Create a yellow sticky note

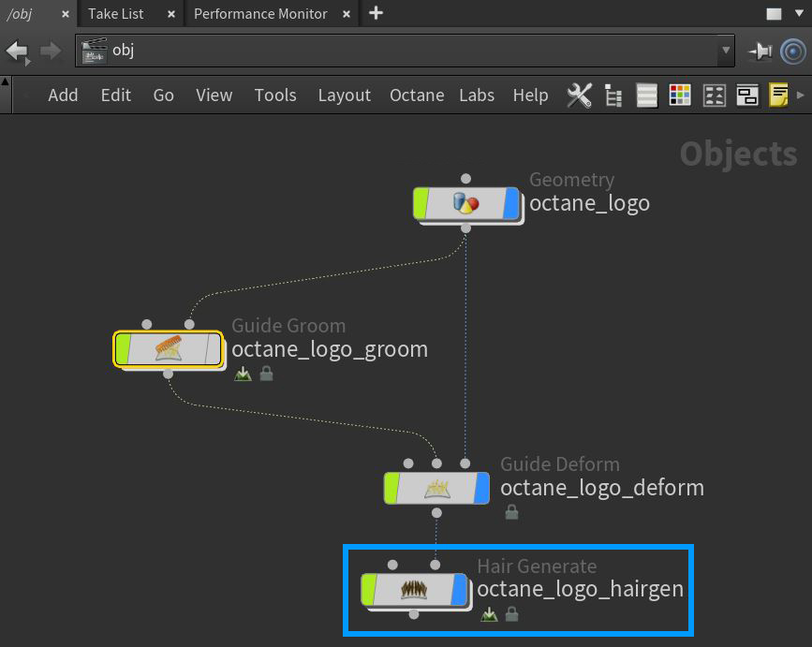pyautogui.click(x=778, y=96)
